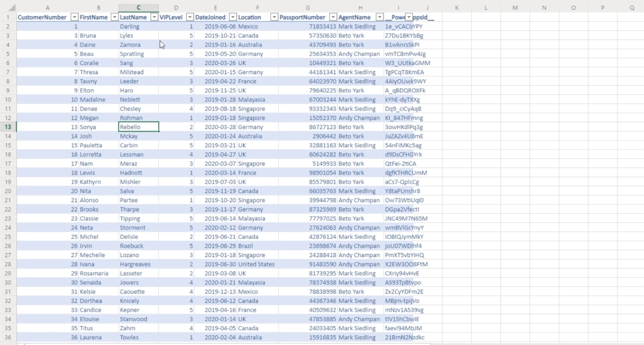
Task: Open the DateJoined filter dropdown
Action: pos(233,17)
